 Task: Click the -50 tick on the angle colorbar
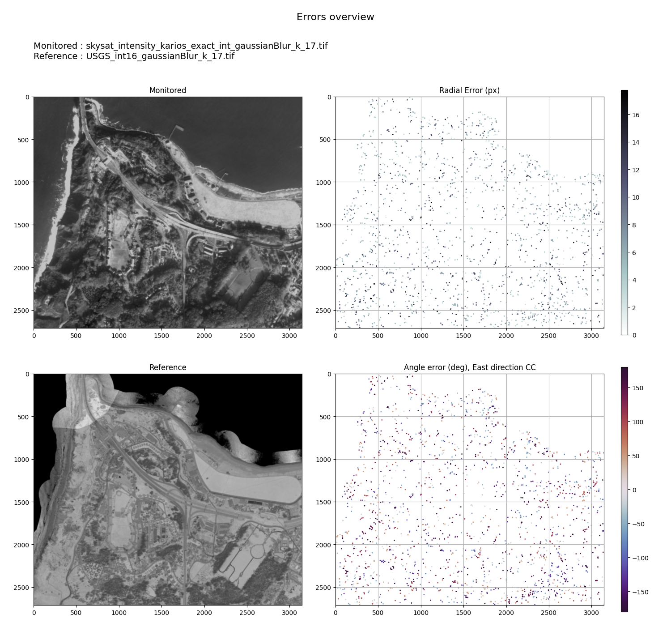coord(639,524)
